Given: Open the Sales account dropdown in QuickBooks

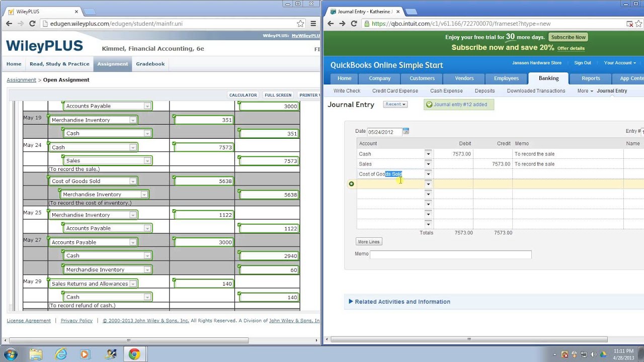Looking at the screenshot, I should (x=428, y=164).
